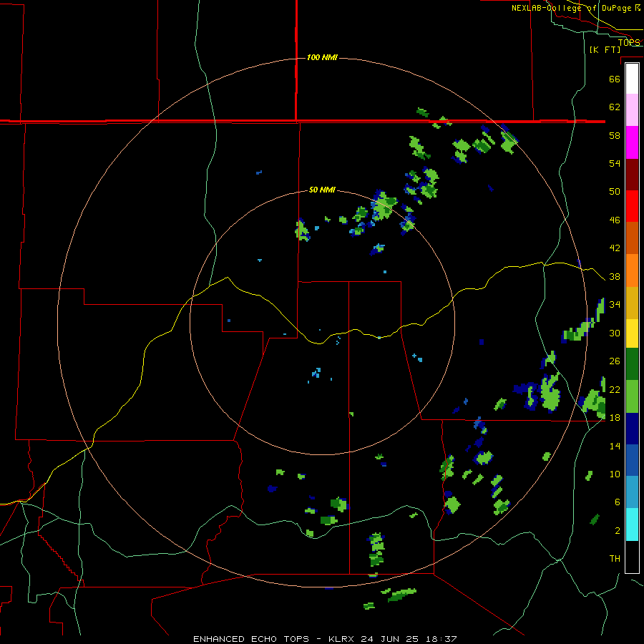Pick the dark red legend color band

632,174
